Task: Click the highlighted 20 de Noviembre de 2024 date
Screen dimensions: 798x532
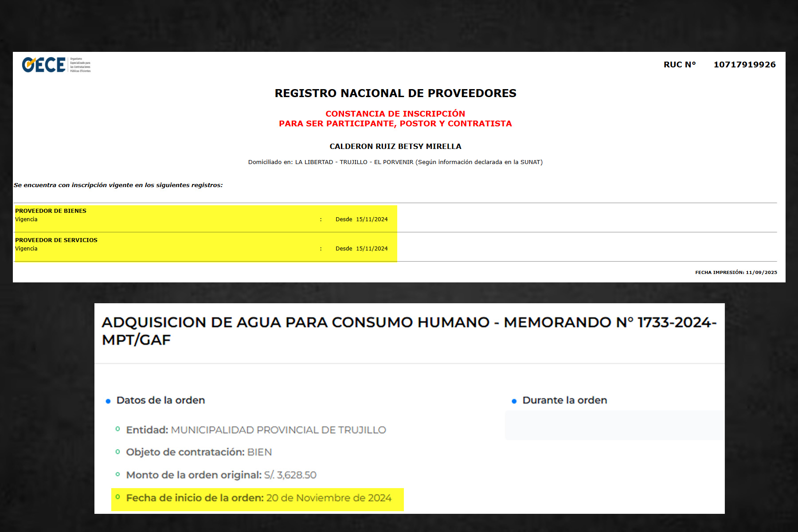Action: pyautogui.click(x=329, y=498)
